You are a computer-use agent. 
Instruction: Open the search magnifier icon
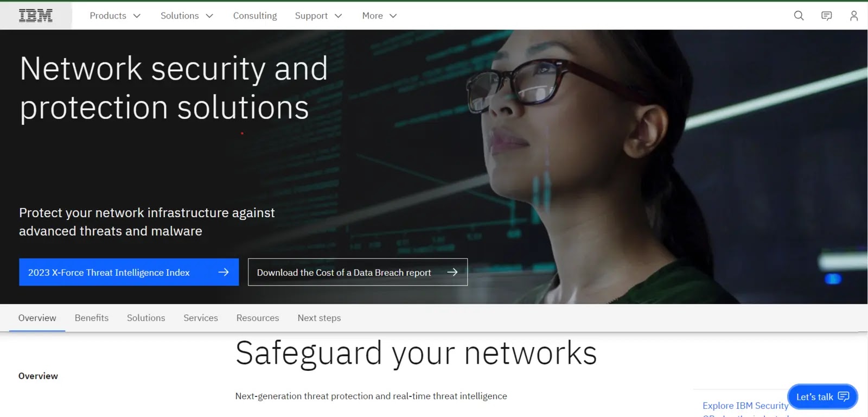[x=799, y=16]
